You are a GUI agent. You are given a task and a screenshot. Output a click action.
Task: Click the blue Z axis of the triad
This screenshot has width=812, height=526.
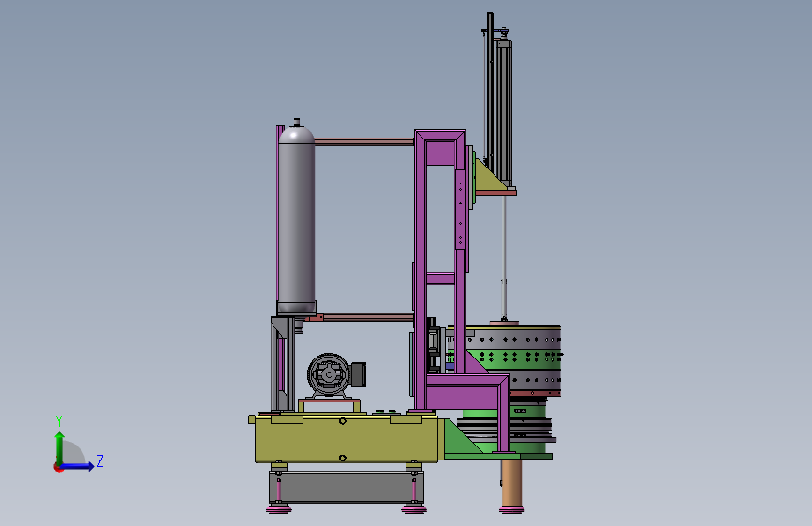(x=77, y=466)
